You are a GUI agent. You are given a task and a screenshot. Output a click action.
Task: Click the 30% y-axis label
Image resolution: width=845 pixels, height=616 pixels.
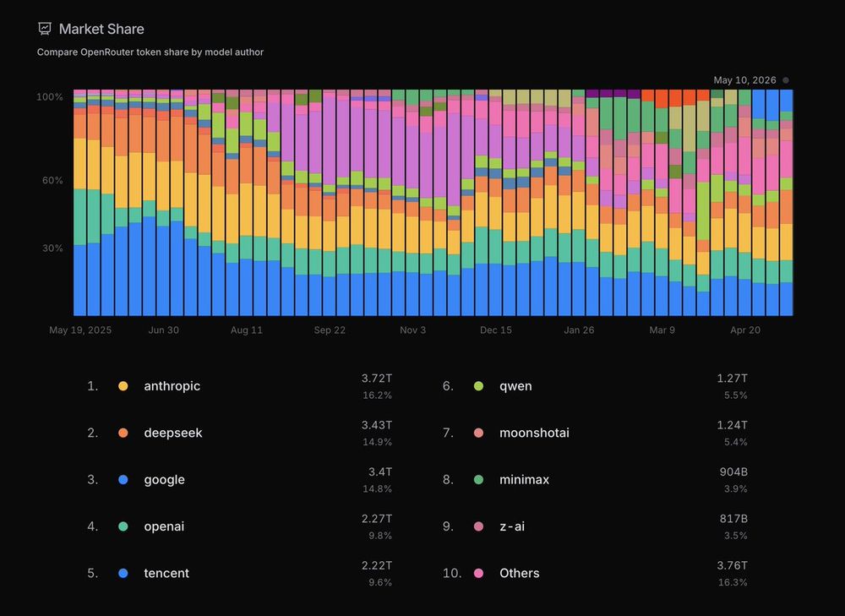pos(52,248)
